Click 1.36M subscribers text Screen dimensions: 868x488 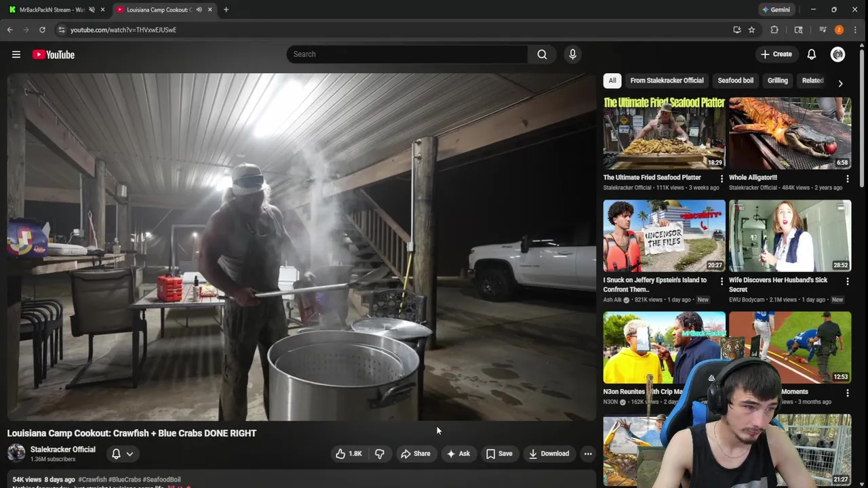pos(53,459)
